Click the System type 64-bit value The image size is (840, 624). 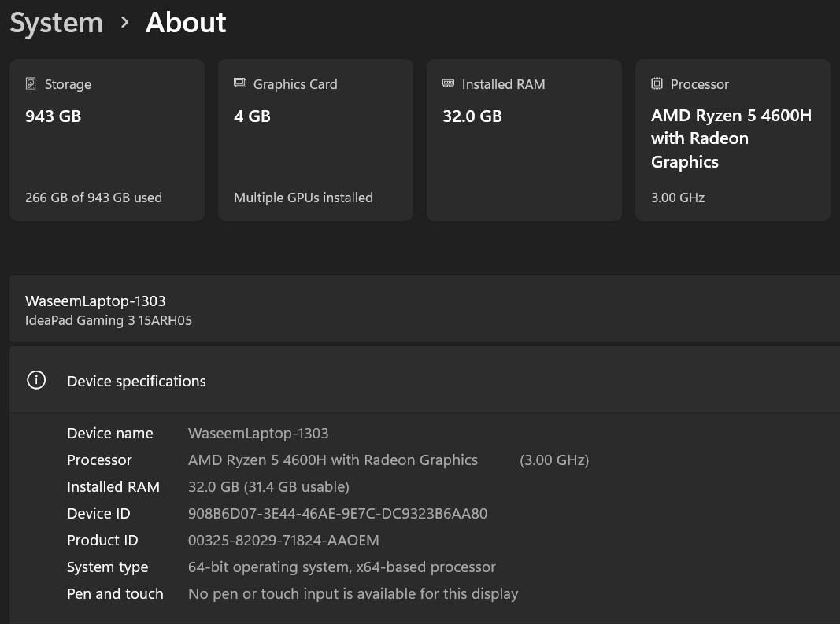coord(342,567)
